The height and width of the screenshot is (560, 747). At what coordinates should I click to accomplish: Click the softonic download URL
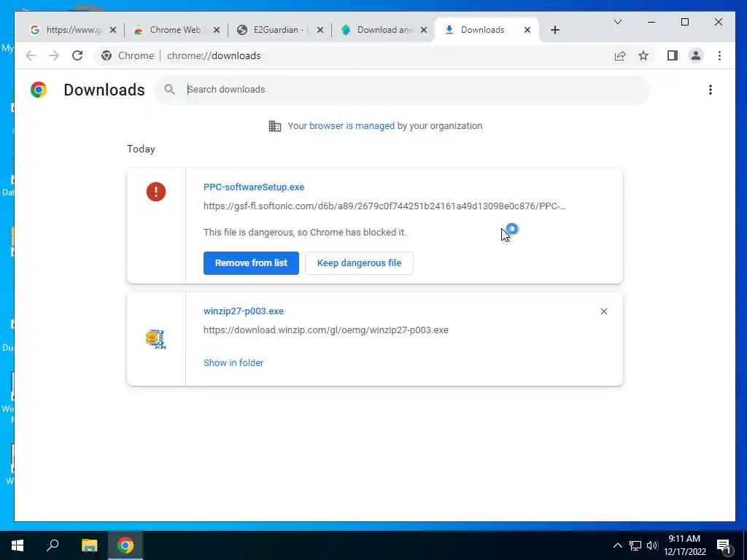(384, 206)
